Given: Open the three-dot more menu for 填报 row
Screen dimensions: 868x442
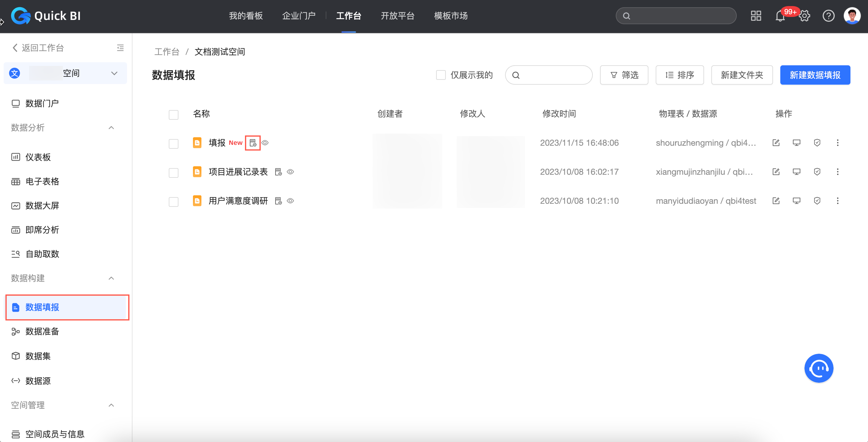Looking at the screenshot, I should click(x=837, y=143).
